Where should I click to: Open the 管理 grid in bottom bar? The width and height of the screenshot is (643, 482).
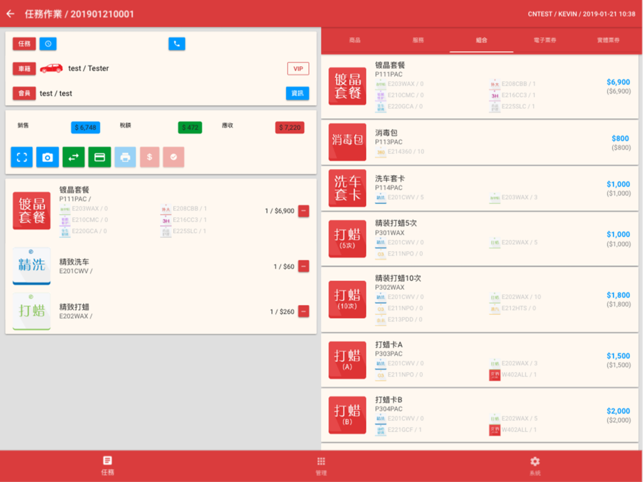[x=321, y=466]
